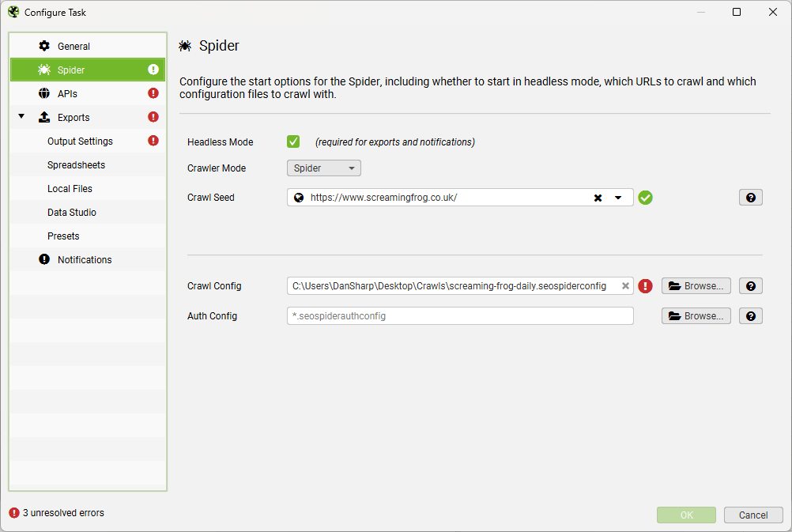The image size is (792, 532).
Task: Click the Spider row warning badge
Action: point(153,70)
